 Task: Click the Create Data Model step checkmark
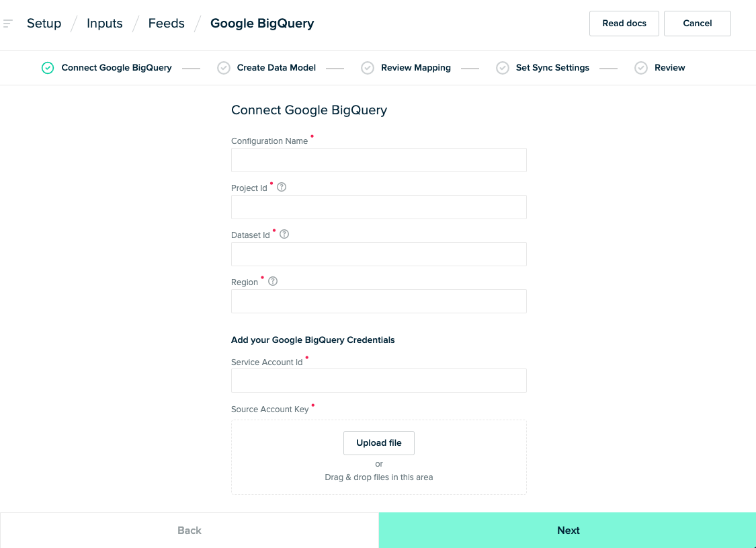coord(224,68)
